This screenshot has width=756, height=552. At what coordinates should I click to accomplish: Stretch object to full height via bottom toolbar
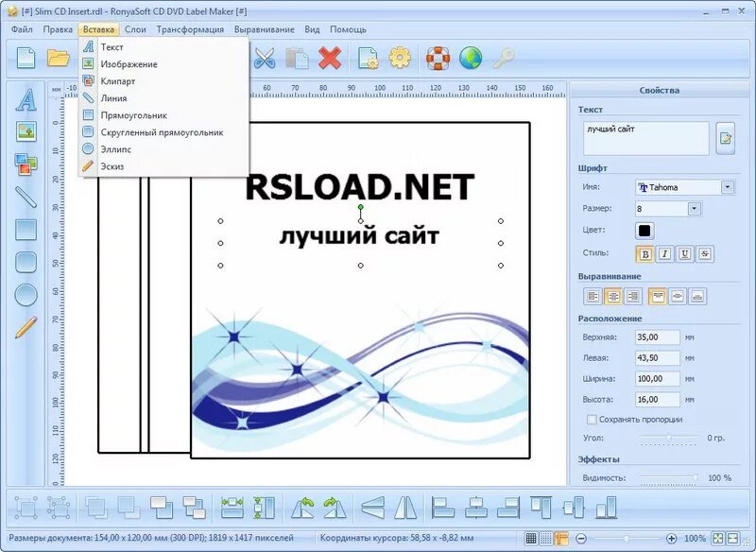point(264,509)
